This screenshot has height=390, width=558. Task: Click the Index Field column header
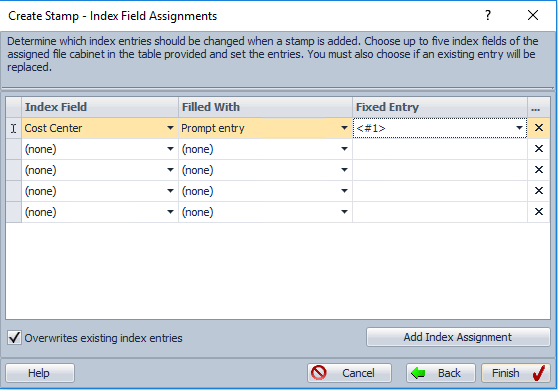pyautogui.click(x=100, y=107)
